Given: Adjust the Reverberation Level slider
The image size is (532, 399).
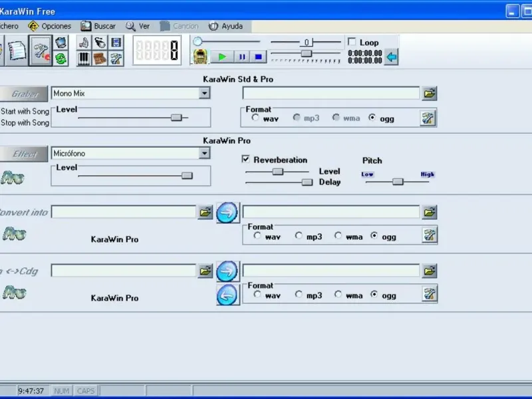Looking at the screenshot, I should click(278, 172).
